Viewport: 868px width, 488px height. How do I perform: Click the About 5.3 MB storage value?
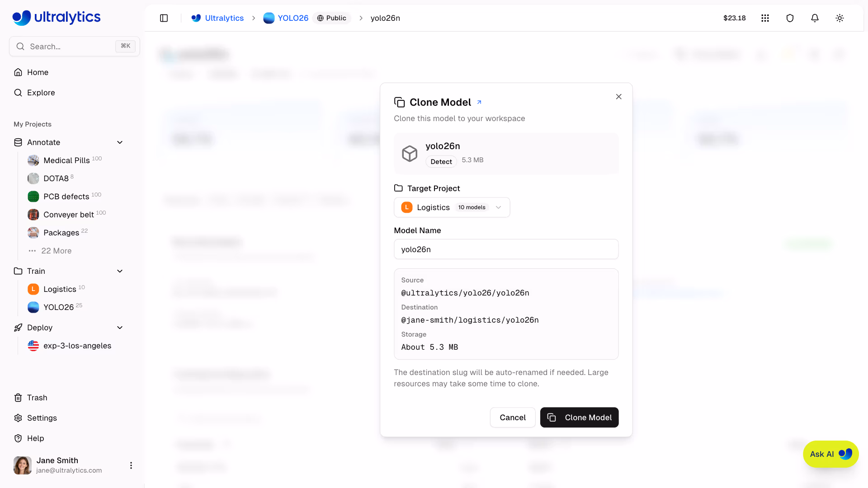coord(429,347)
